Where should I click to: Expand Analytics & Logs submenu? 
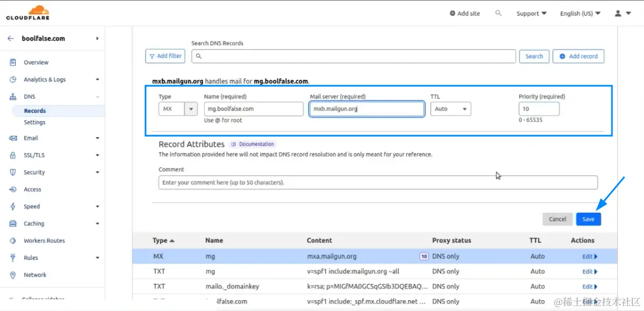(97, 80)
